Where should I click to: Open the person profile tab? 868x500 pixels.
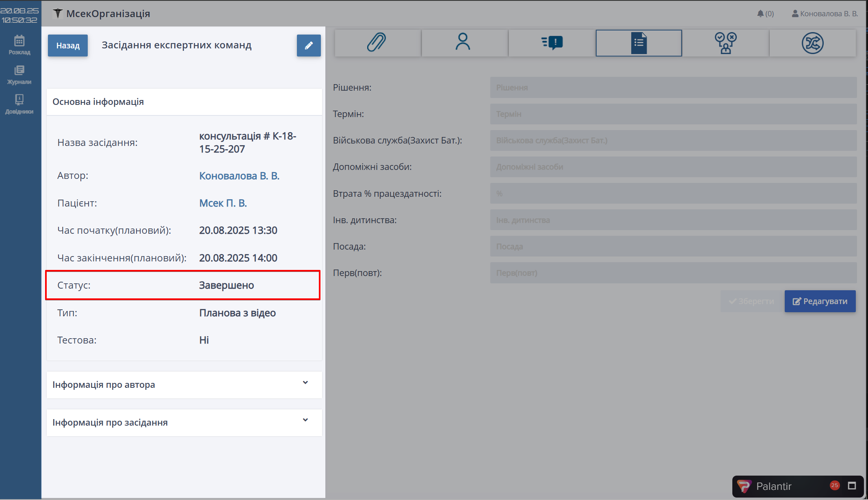(463, 43)
